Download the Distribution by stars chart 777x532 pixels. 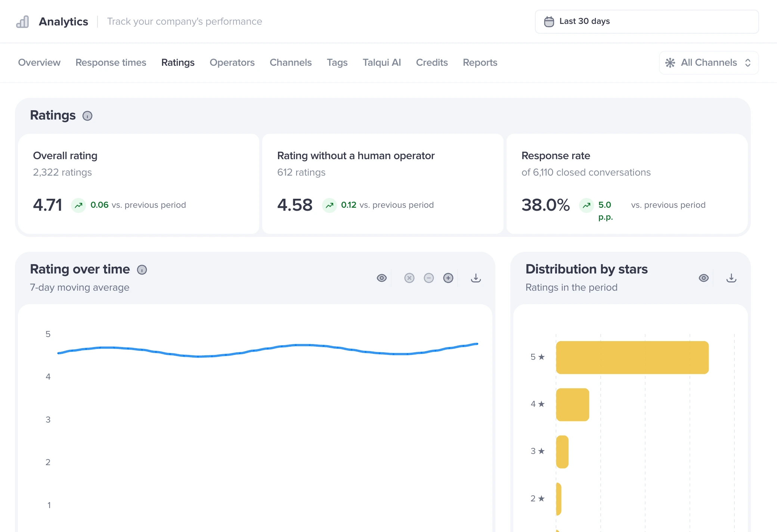[x=731, y=278]
